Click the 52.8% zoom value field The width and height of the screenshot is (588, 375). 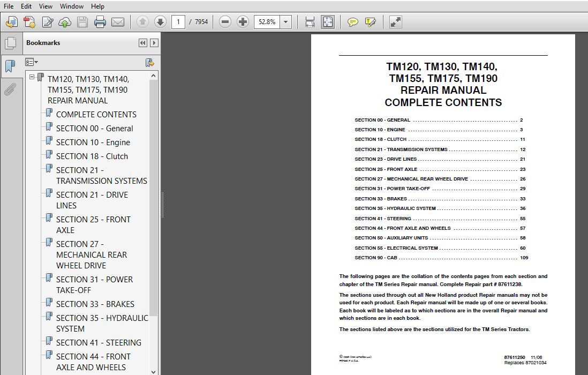267,22
